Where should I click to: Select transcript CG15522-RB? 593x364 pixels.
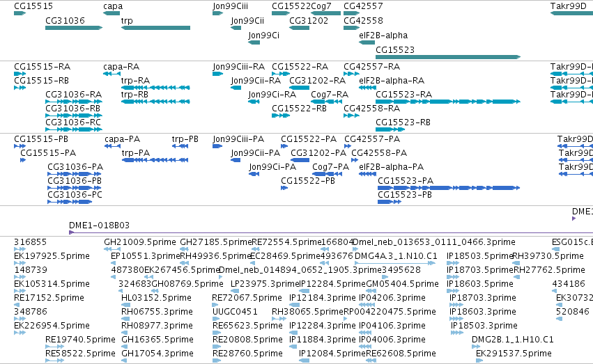[281, 116]
